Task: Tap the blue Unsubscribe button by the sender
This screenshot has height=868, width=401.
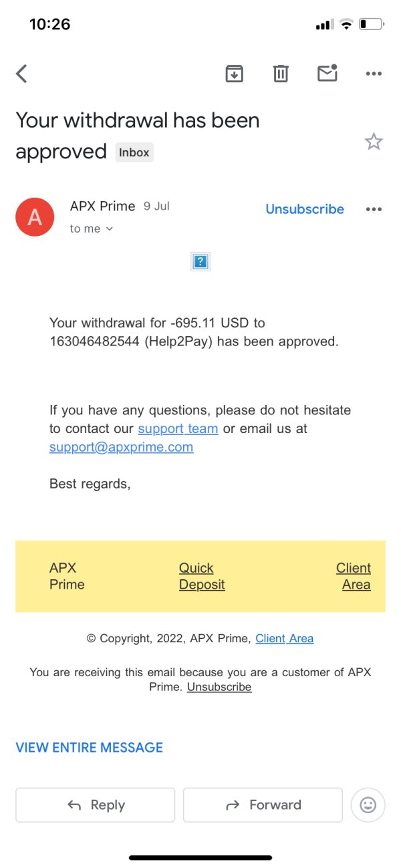Action: point(305,209)
